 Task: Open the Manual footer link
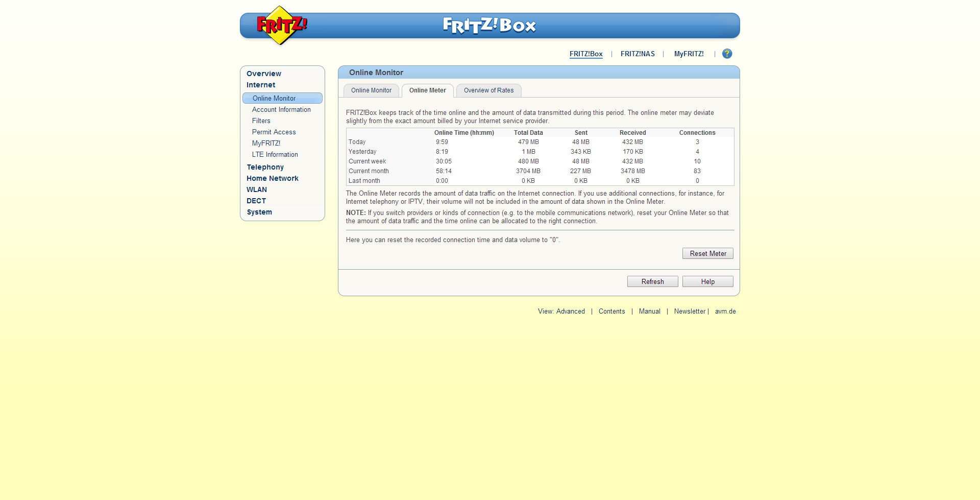650,311
